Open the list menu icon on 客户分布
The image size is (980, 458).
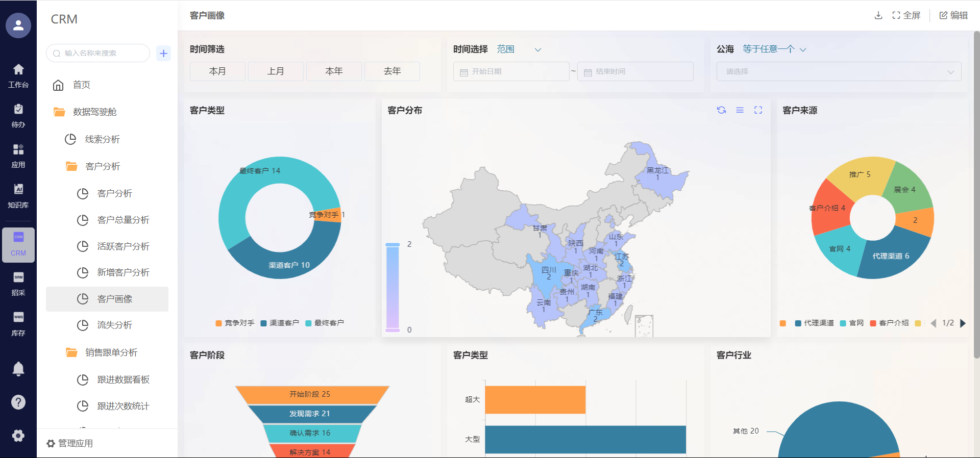point(740,110)
